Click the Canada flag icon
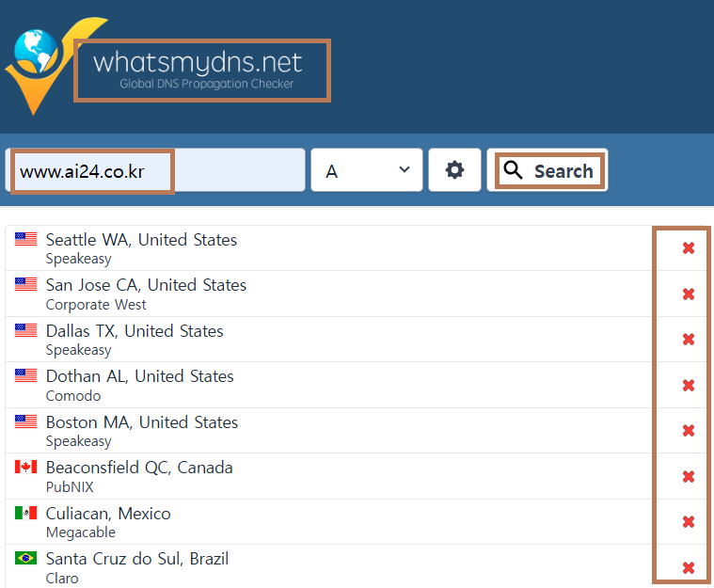The width and height of the screenshot is (714, 588). click(25, 467)
